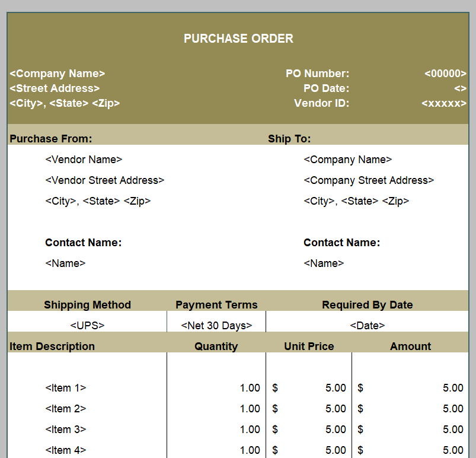Select quantity 1.00 in Item 3 row
Viewport: 476px width, 458px height.
coord(250,430)
